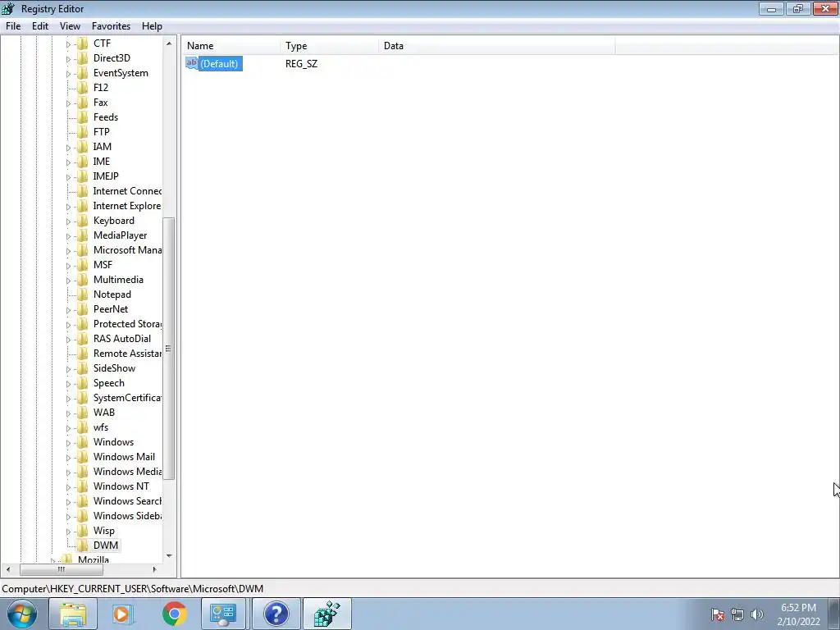Viewport: 840px width, 630px height.
Task: Click the FTP folder icon
Action: pyautogui.click(x=83, y=132)
